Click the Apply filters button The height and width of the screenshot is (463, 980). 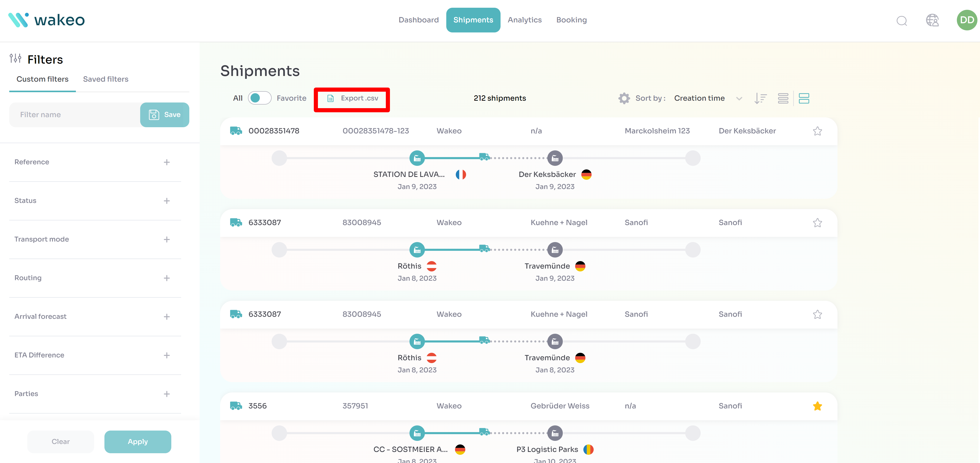pyautogui.click(x=138, y=442)
